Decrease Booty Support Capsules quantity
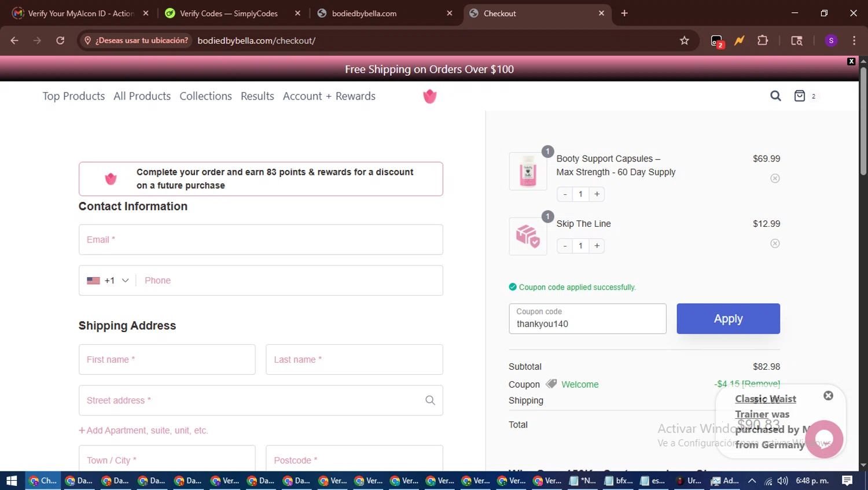This screenshot has height=490, width=868. click(x=565, y=194)
